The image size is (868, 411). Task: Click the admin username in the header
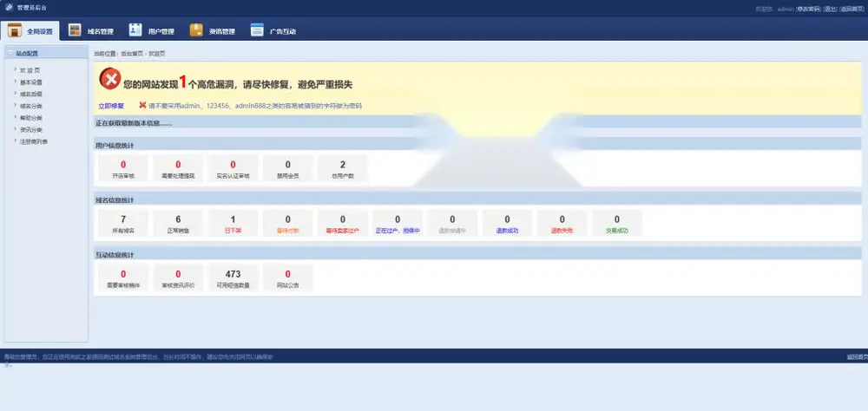(786, 9)
